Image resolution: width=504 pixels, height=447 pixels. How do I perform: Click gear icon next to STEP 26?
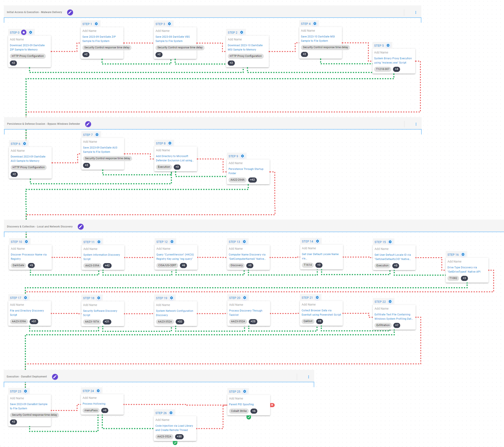(x=171, y=413)
